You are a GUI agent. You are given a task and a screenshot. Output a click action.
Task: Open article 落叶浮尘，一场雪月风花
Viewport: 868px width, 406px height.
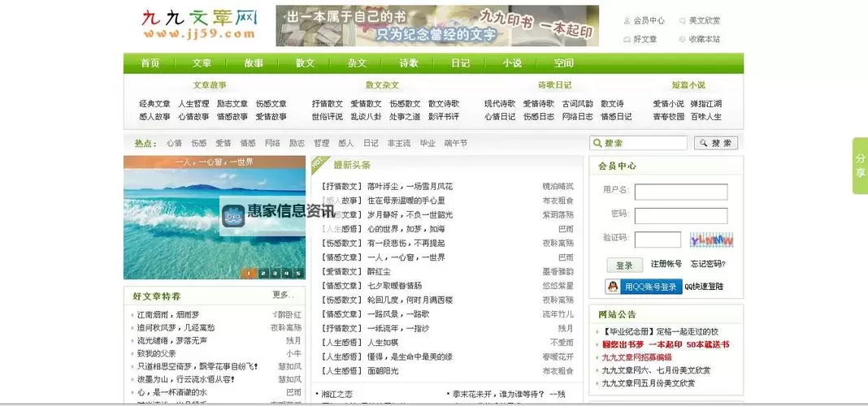(410, 187)
